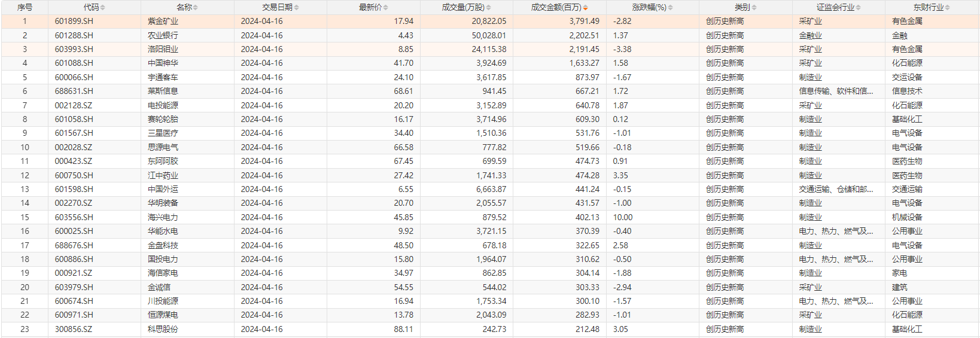Open stock code 300856.SZ
980x338 pixels.
(74, 329)
